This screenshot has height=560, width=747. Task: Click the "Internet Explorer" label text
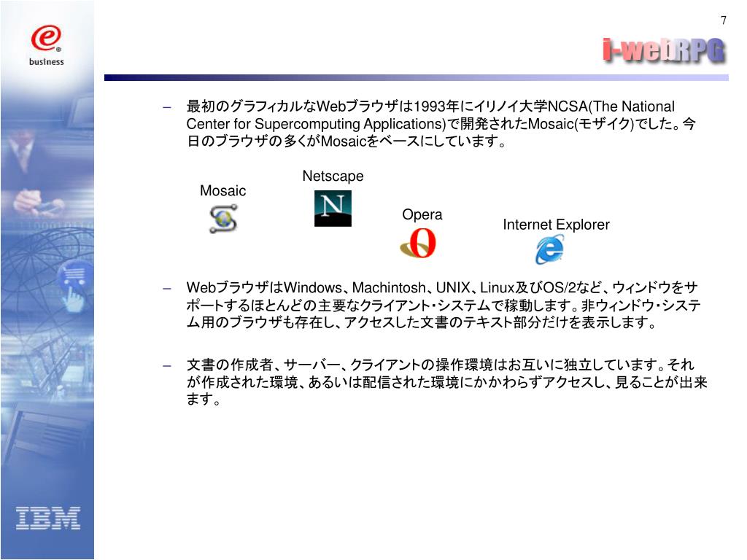coord(556,225)
